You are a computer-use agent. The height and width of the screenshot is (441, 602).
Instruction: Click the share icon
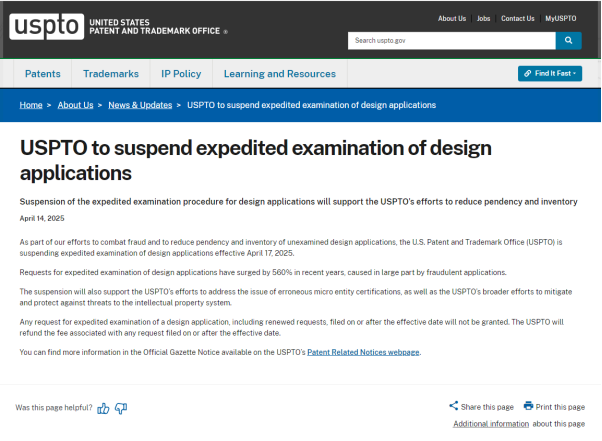(454, 406)
